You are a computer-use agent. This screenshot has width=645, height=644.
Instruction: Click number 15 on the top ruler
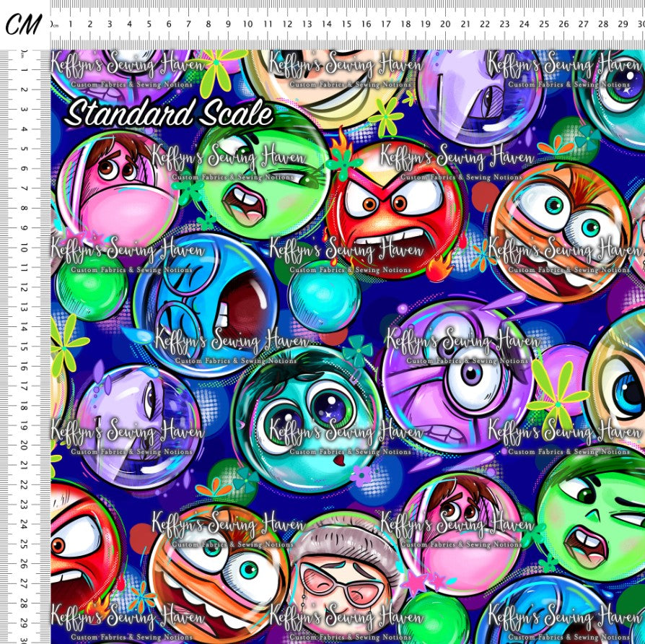[346, 25]
